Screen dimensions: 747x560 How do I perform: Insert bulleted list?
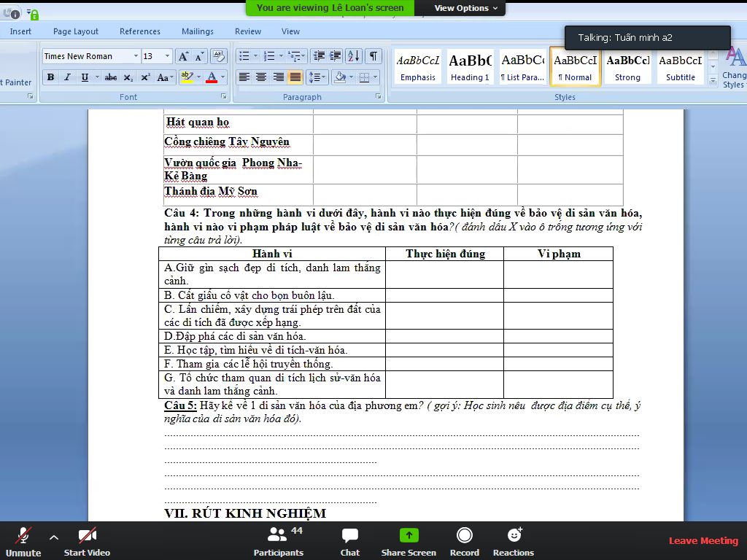point(244,56)
